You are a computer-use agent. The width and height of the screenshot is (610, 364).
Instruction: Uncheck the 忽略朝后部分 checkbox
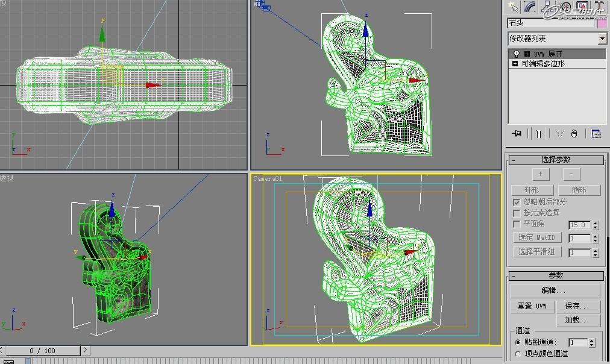pyautogui.click(x=517, y=202)
